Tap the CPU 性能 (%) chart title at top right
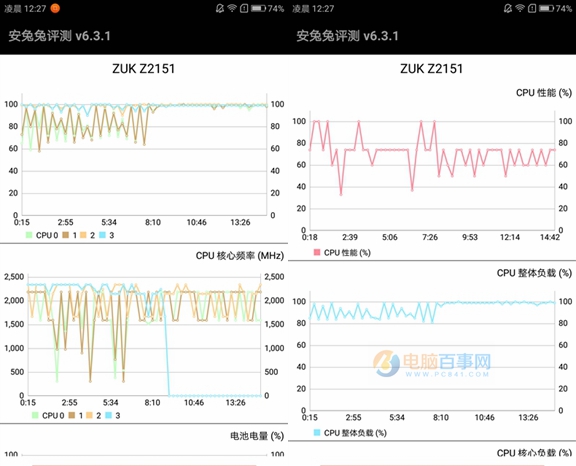The height and width of the screenshot is (466, 576). point(544,93)
